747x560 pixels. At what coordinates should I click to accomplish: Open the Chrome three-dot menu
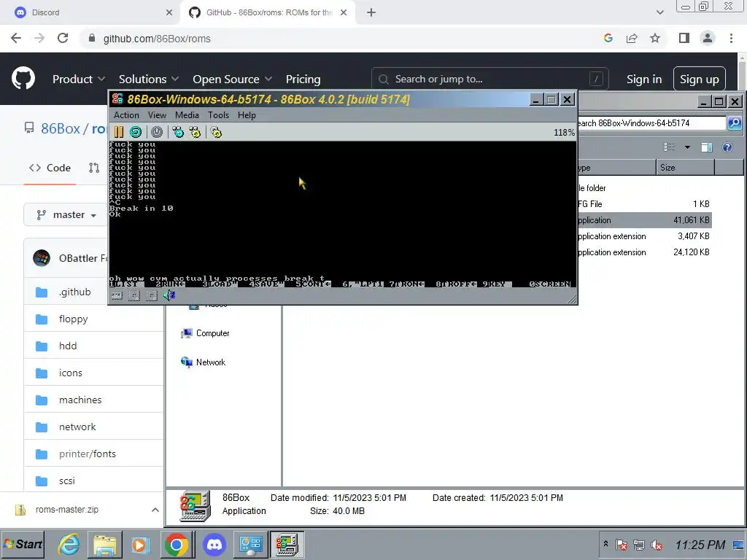[731, 38]
